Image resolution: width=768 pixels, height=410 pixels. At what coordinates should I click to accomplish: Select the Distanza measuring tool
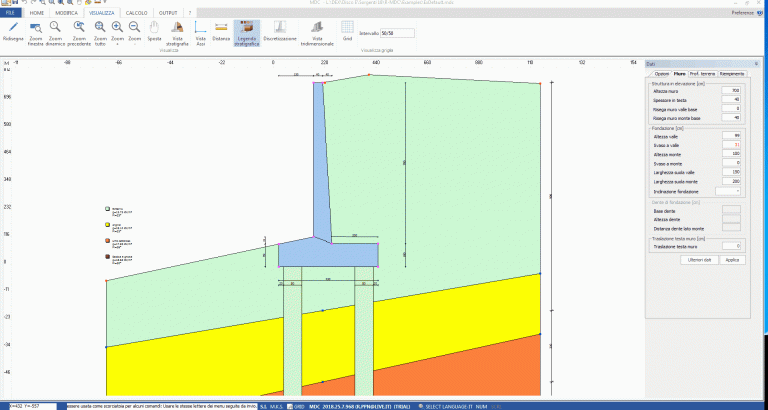coord(221,31)
